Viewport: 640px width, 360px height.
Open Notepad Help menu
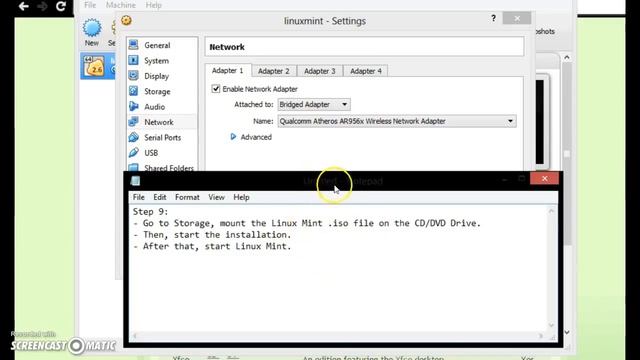(x=241, y=197)
